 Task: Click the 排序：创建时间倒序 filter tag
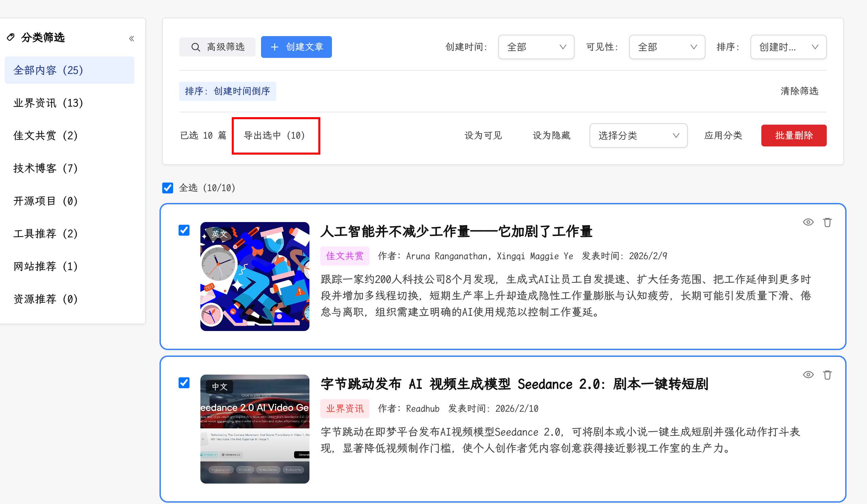tap(227, 91)
